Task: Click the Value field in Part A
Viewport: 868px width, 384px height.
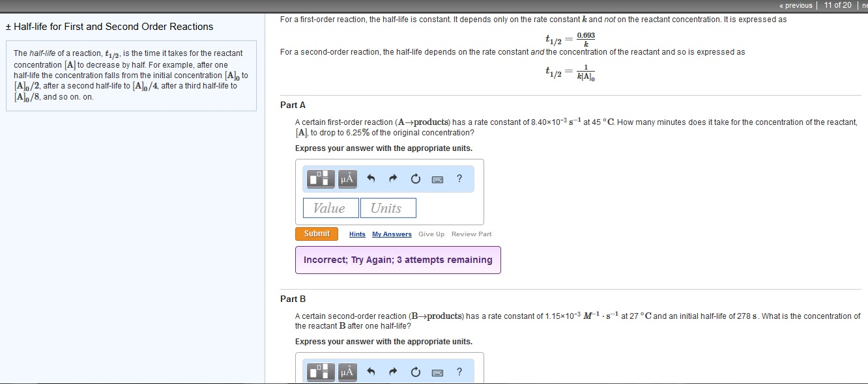Action: (330, 208)
